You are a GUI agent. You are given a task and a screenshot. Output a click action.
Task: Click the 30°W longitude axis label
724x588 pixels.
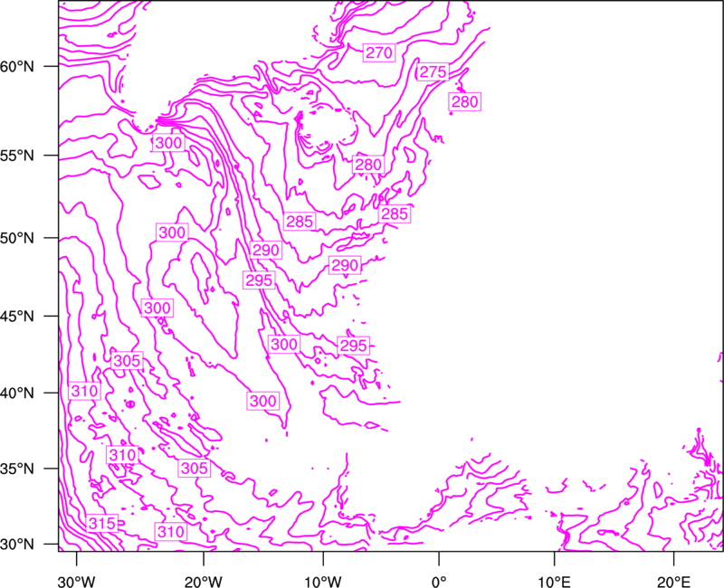[76, 582]
